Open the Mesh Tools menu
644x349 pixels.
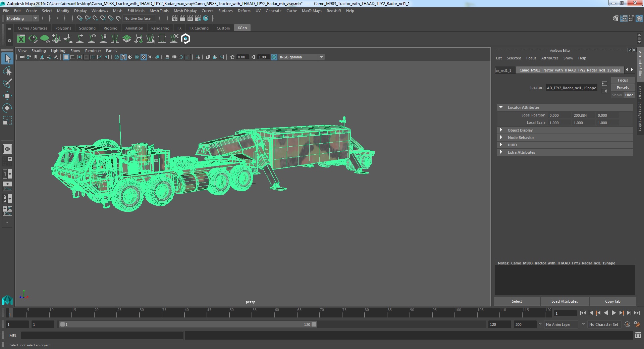point(159,11)
